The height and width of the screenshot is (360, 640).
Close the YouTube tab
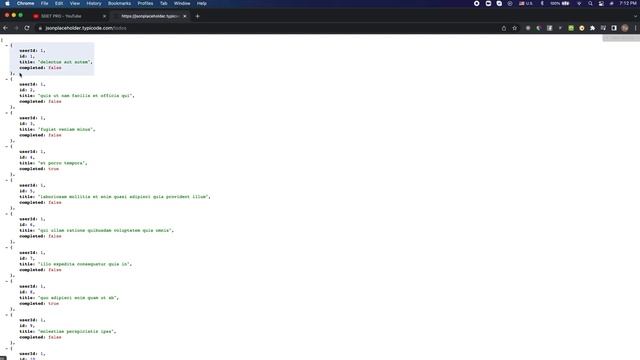tap(104, 16)
